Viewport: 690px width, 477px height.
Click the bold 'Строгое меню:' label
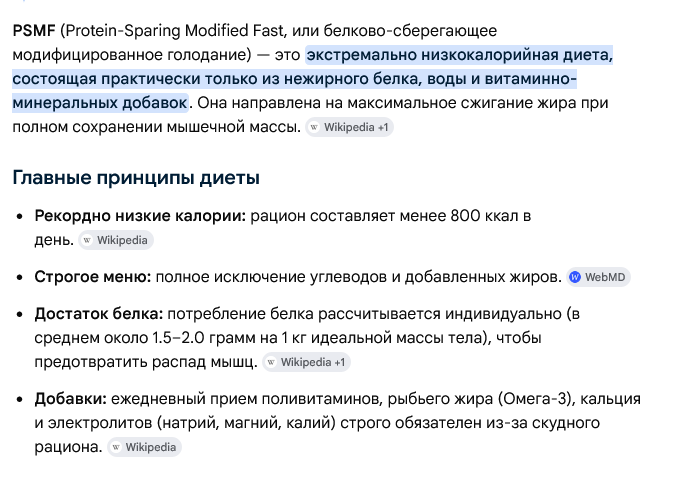92,277
